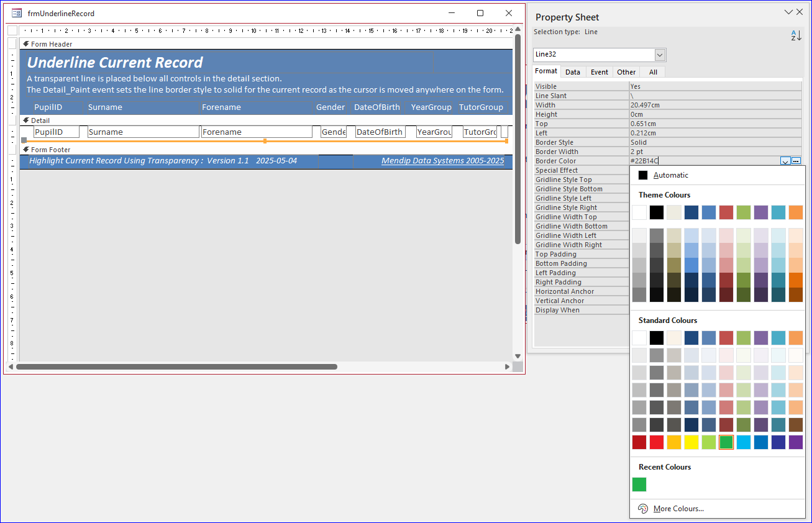Select the Forename text box in Detail section
Image resolution: width=812 pixels, height=523 pixels.
click(257, 132)
